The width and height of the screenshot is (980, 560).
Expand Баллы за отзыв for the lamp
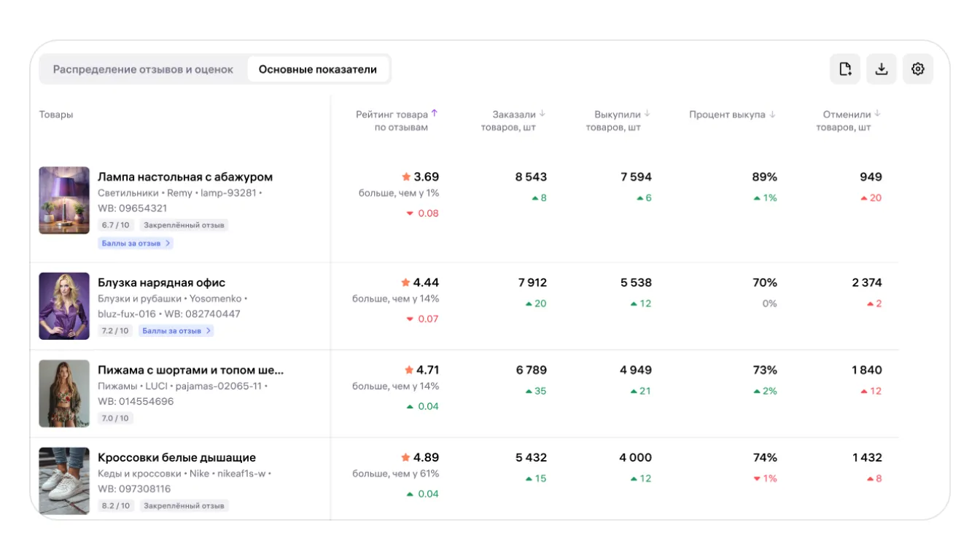(x=136, y=244)
